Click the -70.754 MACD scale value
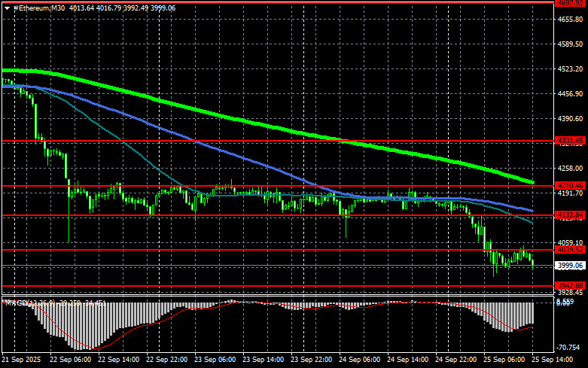Screen dimensions: 588x368 (570, 348)
